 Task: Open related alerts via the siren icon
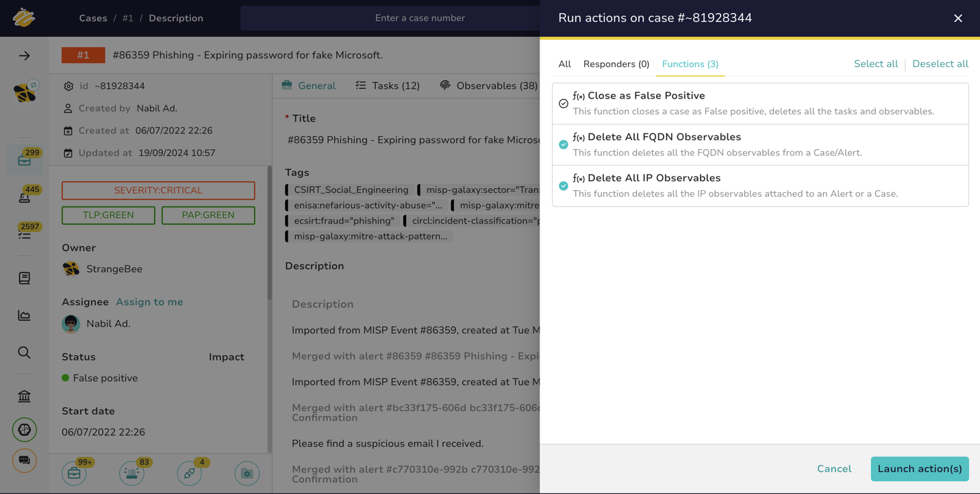tap(131, 473)
